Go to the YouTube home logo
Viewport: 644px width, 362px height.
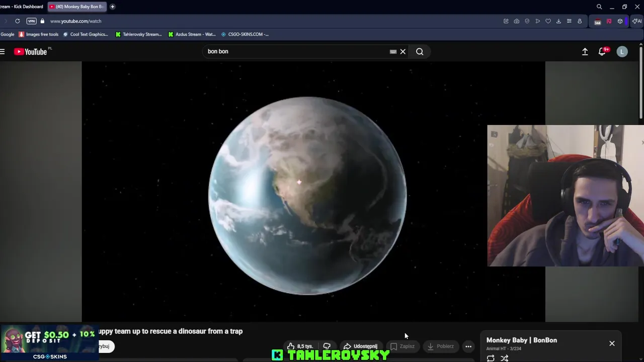click(30, 51)
